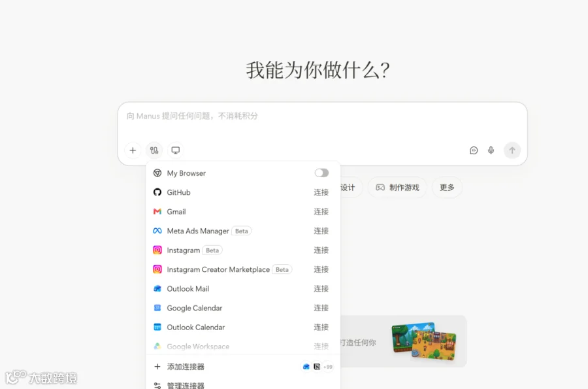Click the Outlook Mail logo icon
588x389 pixels.
point(157,288)
